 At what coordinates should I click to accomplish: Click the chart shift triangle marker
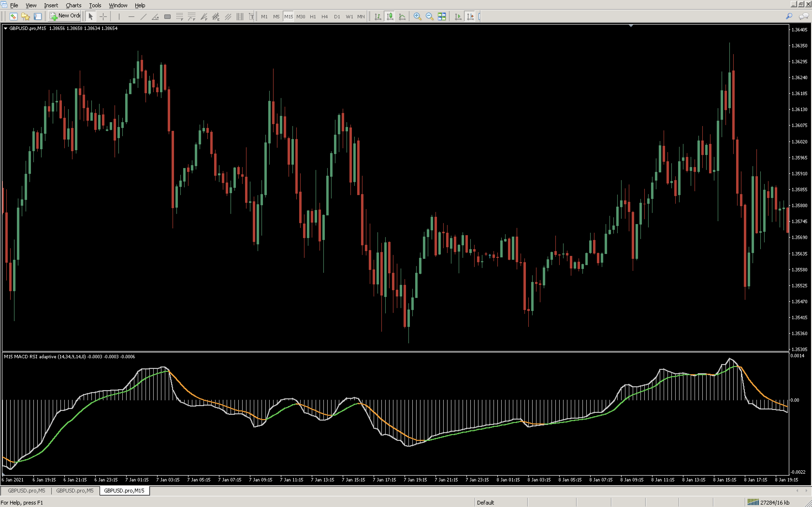coord(631,26)
